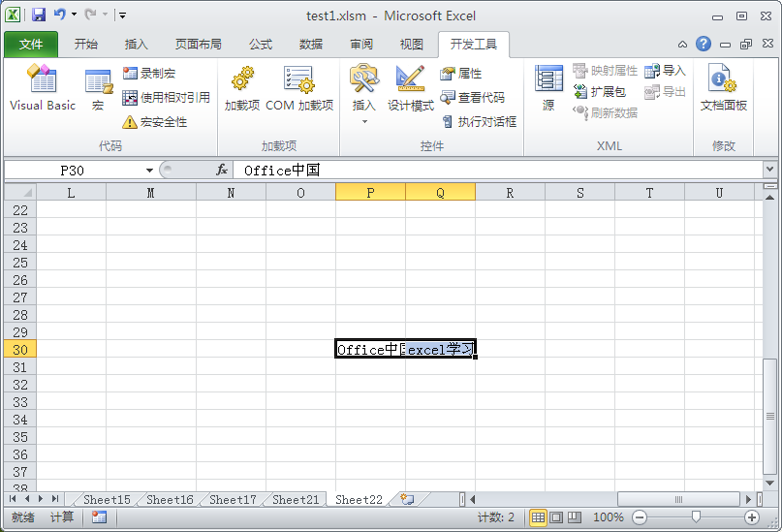Image resolution: width=782 pixels, height=532 pixels.
Task: Switch to the 视图 View tab
Action: pyautogui.click(x=412, y=45)
